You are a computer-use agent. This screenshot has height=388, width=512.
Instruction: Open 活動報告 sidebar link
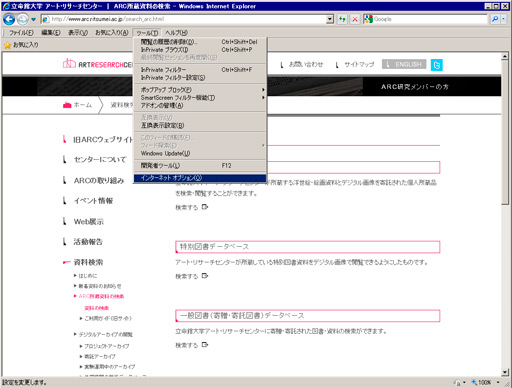(x=88, y=242)
